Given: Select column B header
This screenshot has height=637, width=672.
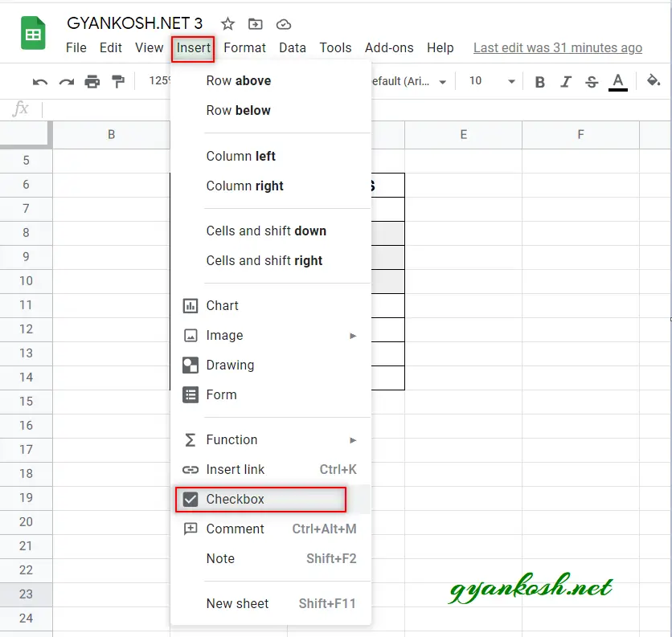Looking at the screenshot, I should [x=112, y=134].
